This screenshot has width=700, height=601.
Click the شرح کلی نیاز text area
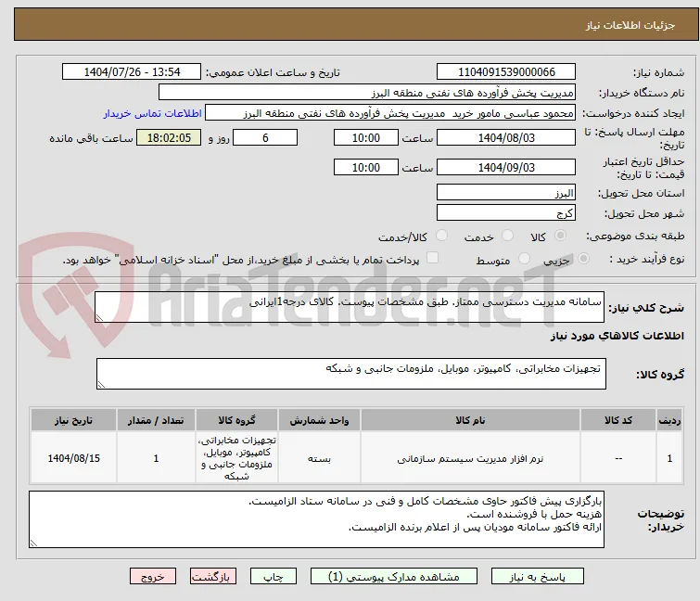pos(350,307)
